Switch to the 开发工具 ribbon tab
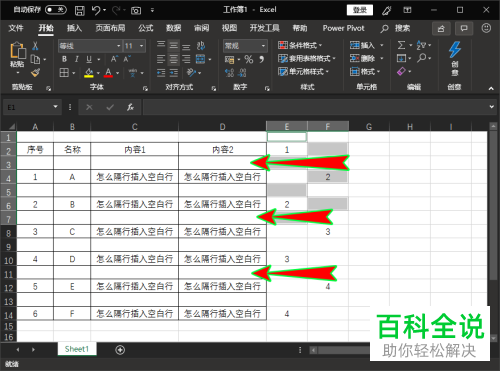The width and height of the screenshot is (500, 371). pos(264,28)
